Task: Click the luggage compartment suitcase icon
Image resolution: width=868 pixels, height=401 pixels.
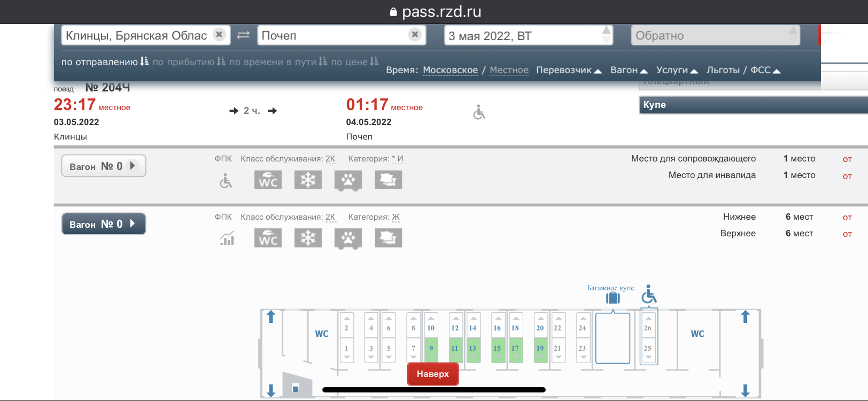Action: [613, 298]
